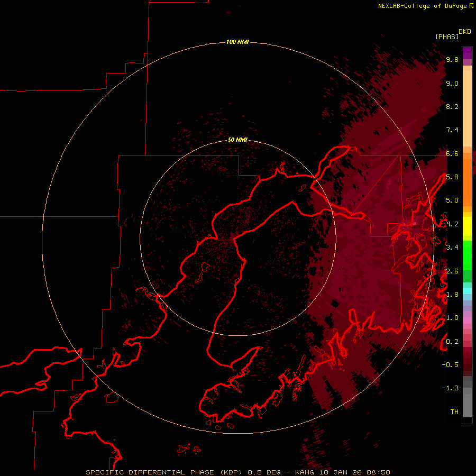Viewport: 476px width, 476px height.
Task: Click the orange swatch in the legend
Action: pos(467,183)
